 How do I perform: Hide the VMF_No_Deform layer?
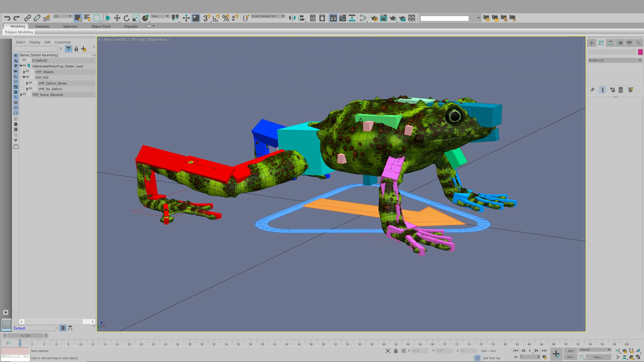[x=30, y=89]
